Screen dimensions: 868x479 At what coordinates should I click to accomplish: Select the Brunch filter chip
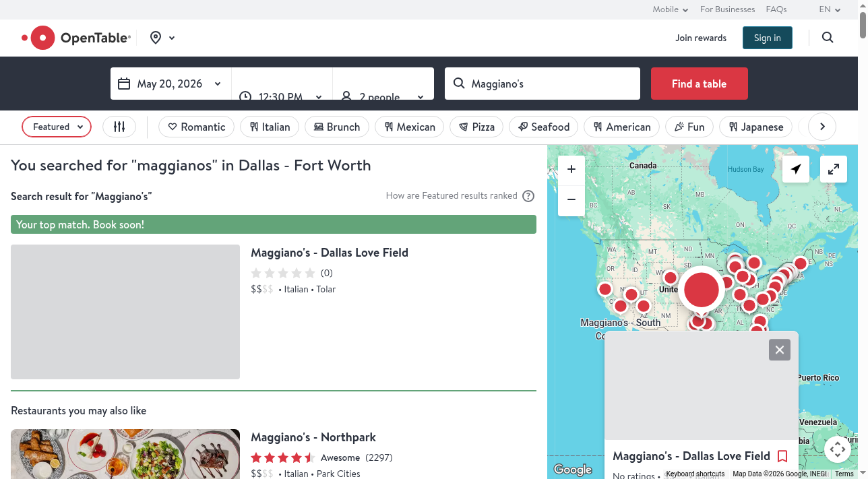[337, 127]
